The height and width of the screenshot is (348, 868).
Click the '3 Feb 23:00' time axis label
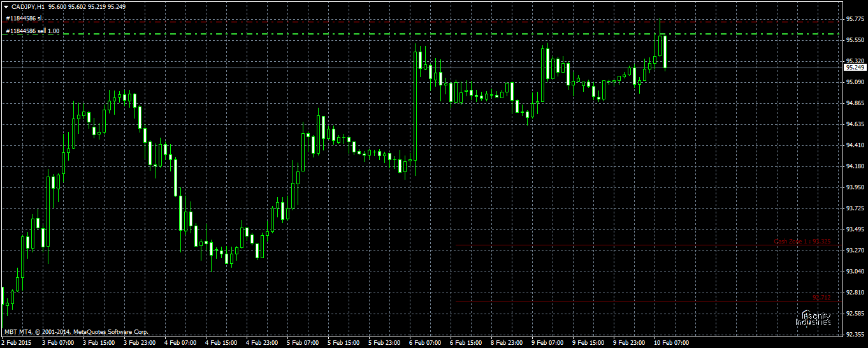click(x=139, y=343)
